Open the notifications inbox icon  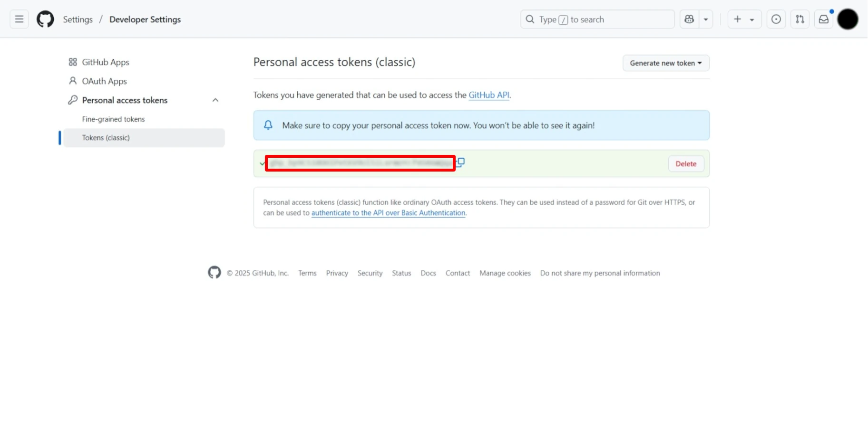824,19
